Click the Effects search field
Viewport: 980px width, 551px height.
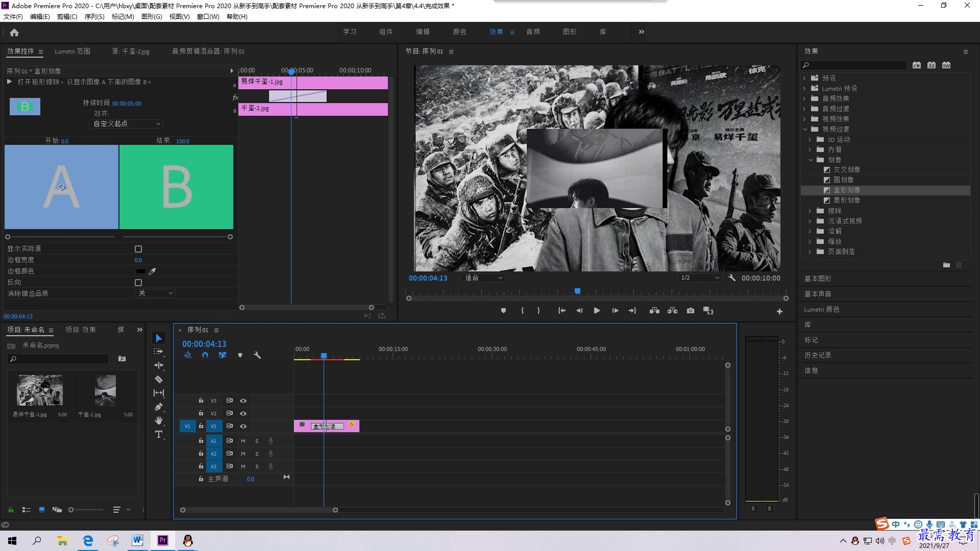click(x=853, y=65)
